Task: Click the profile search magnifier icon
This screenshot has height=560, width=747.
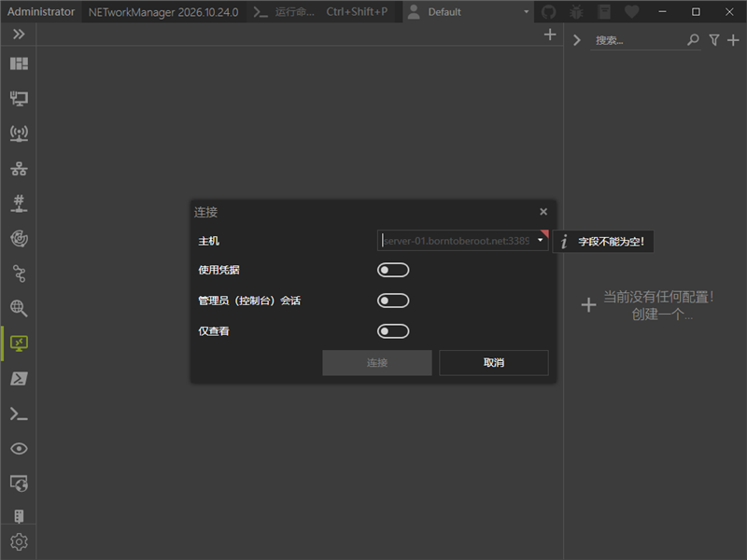Action: click(x=693, y=40)
